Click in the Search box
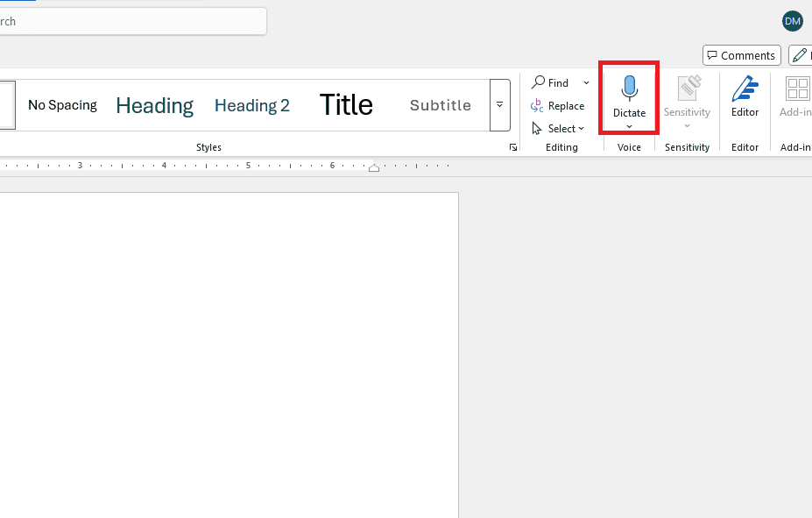 coord(132,21)
